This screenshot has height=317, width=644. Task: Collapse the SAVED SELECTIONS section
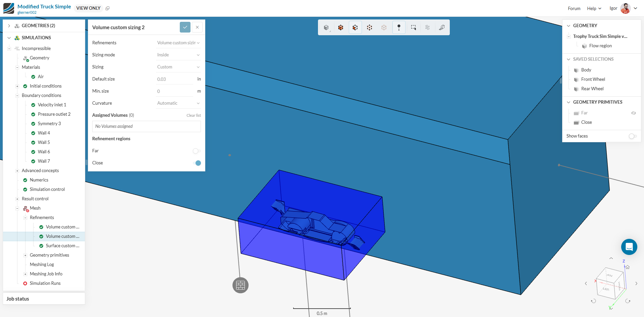click(569, 59)
